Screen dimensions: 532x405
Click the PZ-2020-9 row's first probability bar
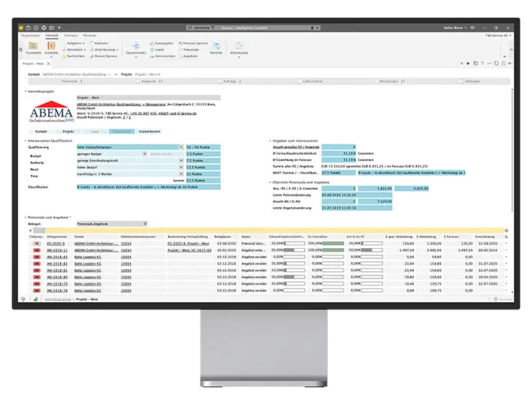click(x=294, y=243)
